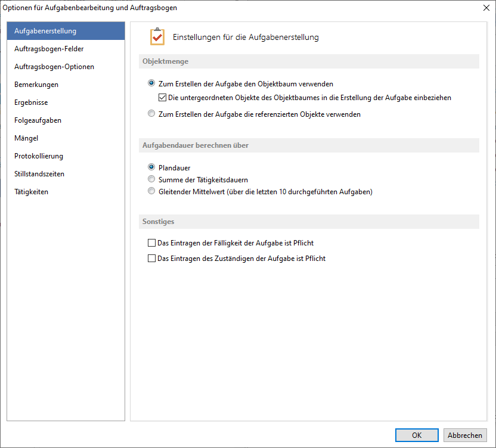Show the Mängel settings
The image size is (496, 448).
(66, 138)
